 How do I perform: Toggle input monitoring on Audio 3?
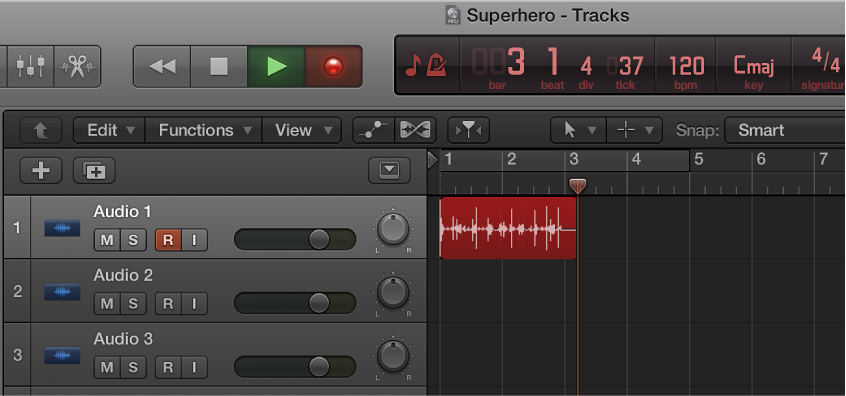[x=194, y=367]
